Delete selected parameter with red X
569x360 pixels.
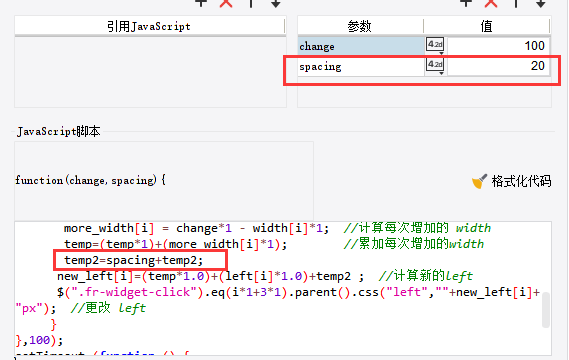point(491,3)
